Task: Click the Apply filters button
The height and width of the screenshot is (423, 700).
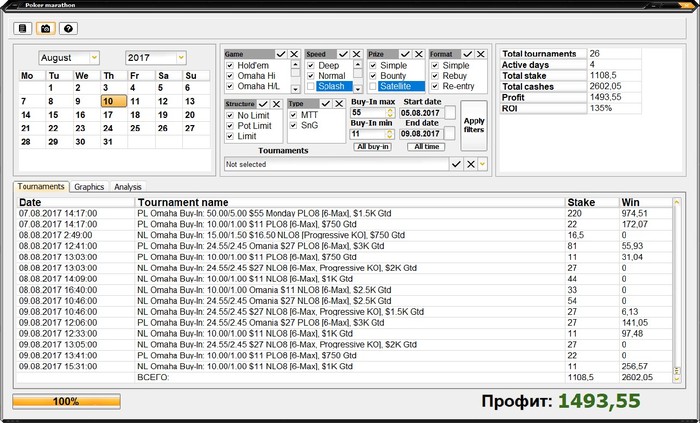Action: coord(474,125)
